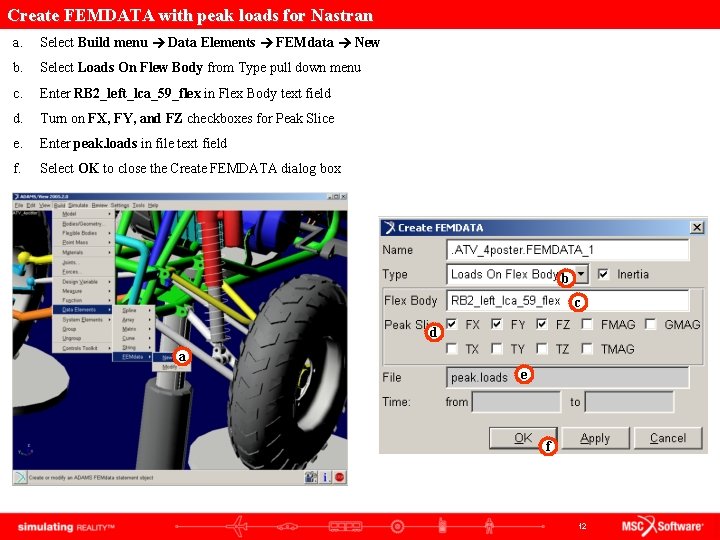Expand the Model submenu in Build menu
This screenshot has width=720, height=540.
[82, 214]
